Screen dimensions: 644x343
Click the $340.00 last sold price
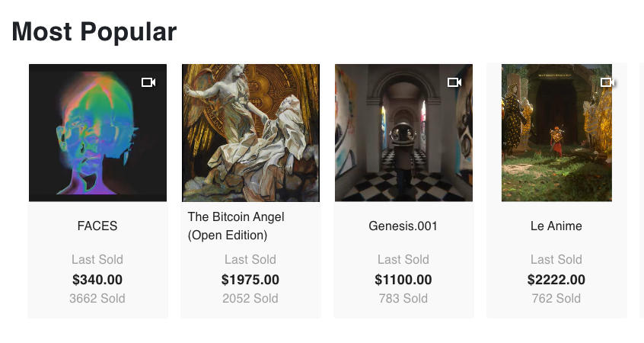point(97,280)
